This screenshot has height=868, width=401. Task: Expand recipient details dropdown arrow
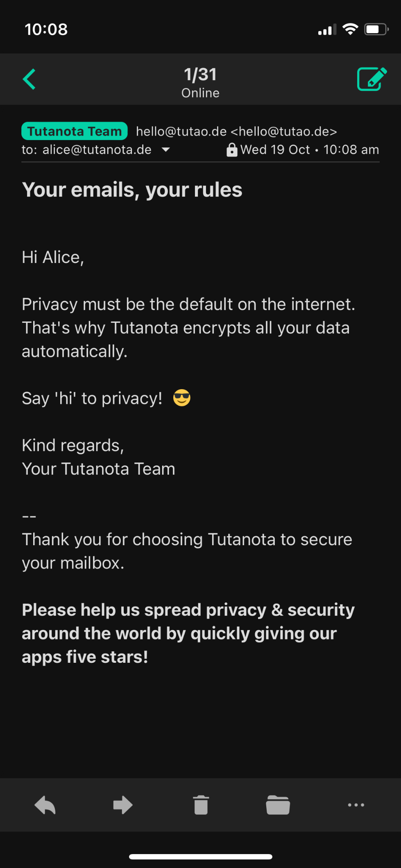166,150
